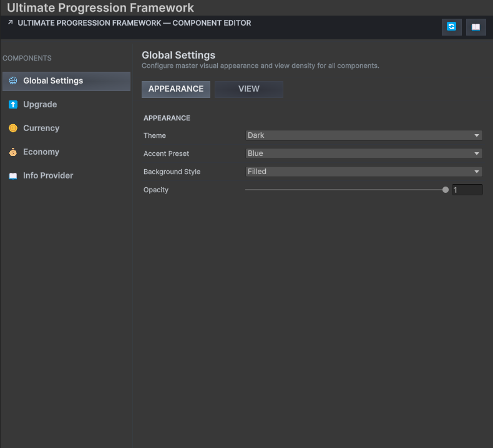Click the Ultimate Progression Framework window title

100,7
